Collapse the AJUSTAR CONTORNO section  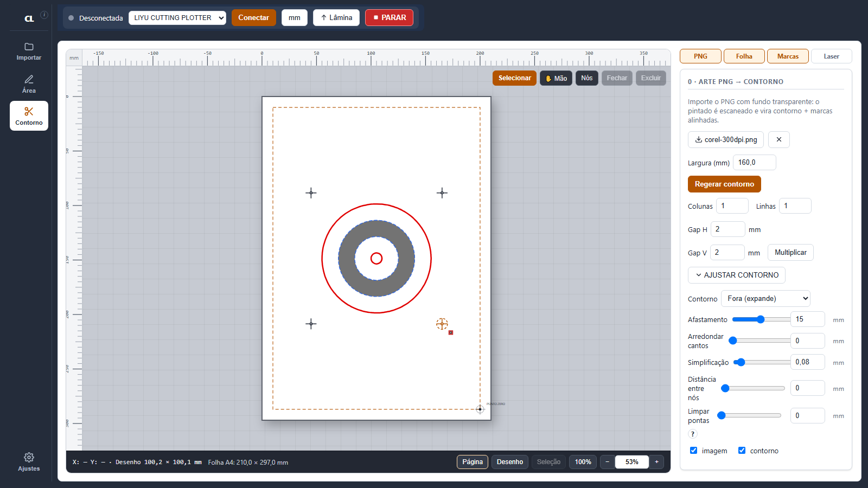[x=737, y=275]
